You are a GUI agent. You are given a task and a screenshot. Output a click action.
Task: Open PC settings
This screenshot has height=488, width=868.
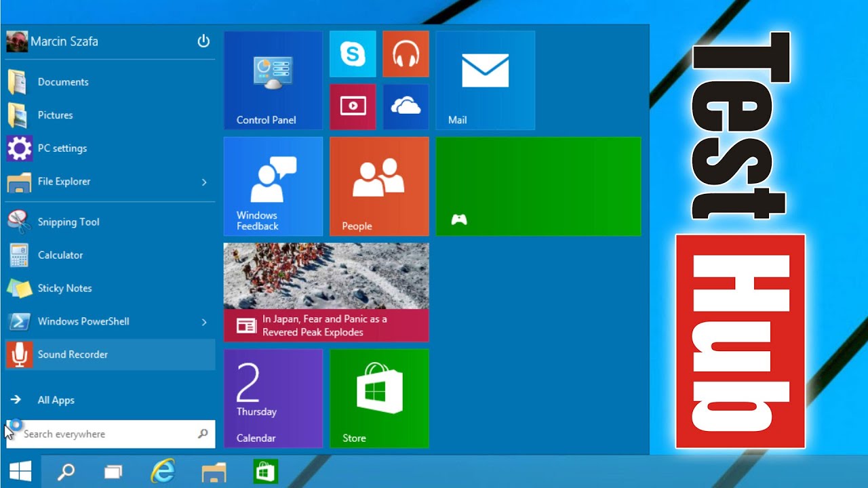110,148
